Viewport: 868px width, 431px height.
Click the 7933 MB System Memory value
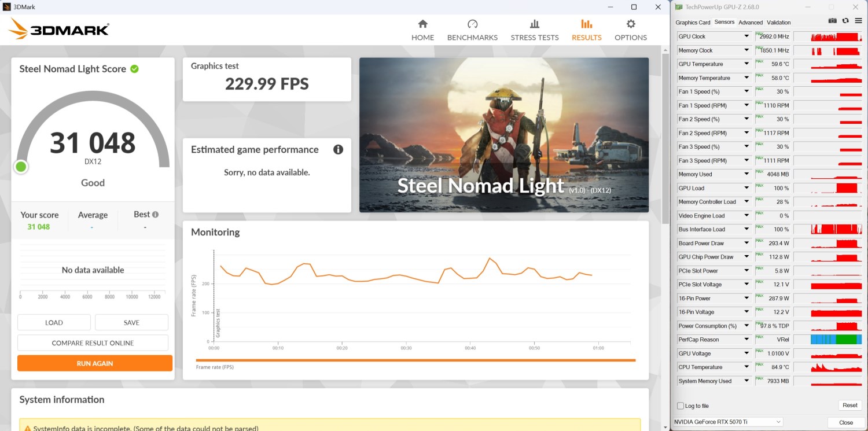(777, 381)
